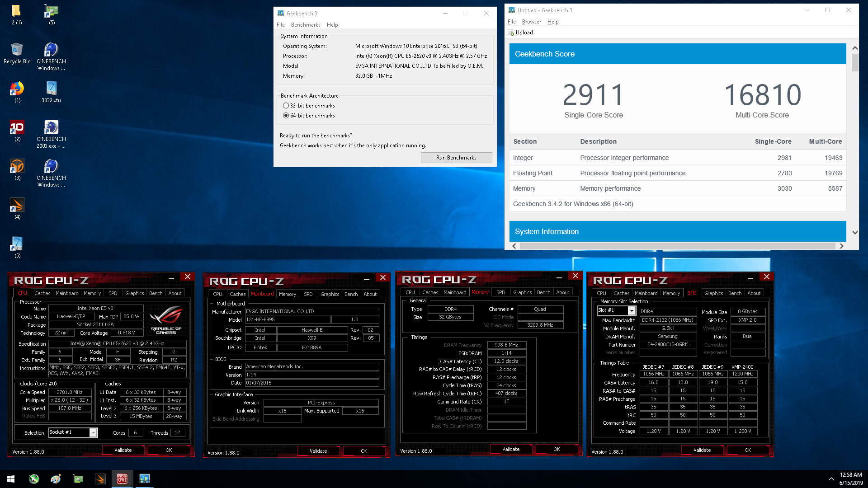Viewport: 868px width, 488px height.
Task: Click Validate in the Mainboard window
Action: (318, 451)
